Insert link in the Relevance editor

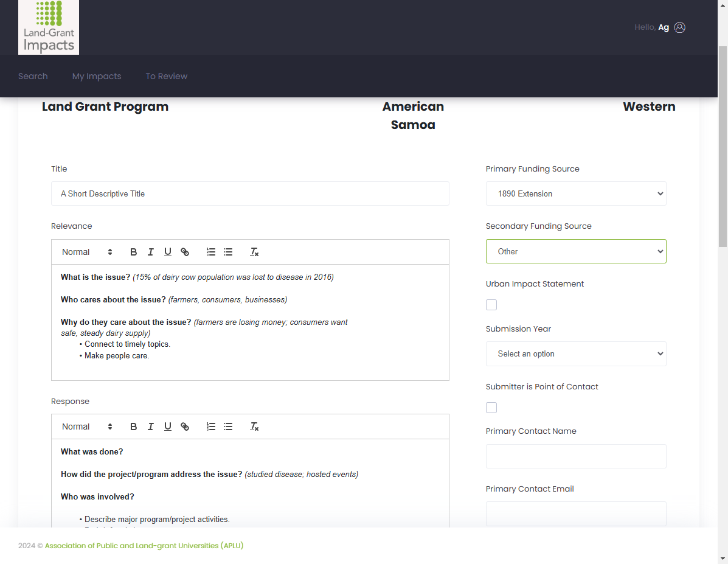pyautogui.click(x=185, y=252)
